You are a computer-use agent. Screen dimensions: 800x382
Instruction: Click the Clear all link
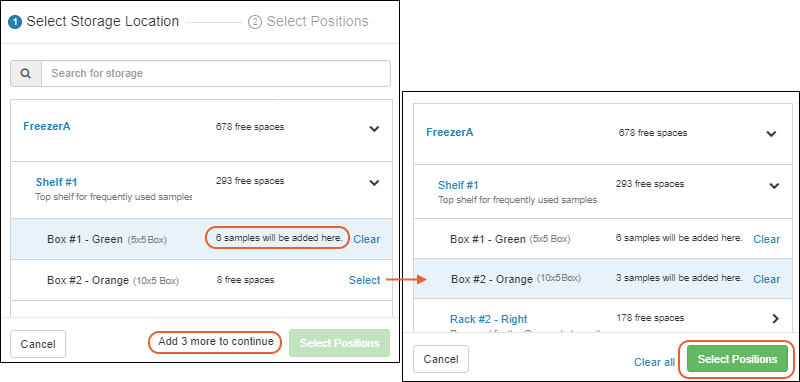[654, 362]
